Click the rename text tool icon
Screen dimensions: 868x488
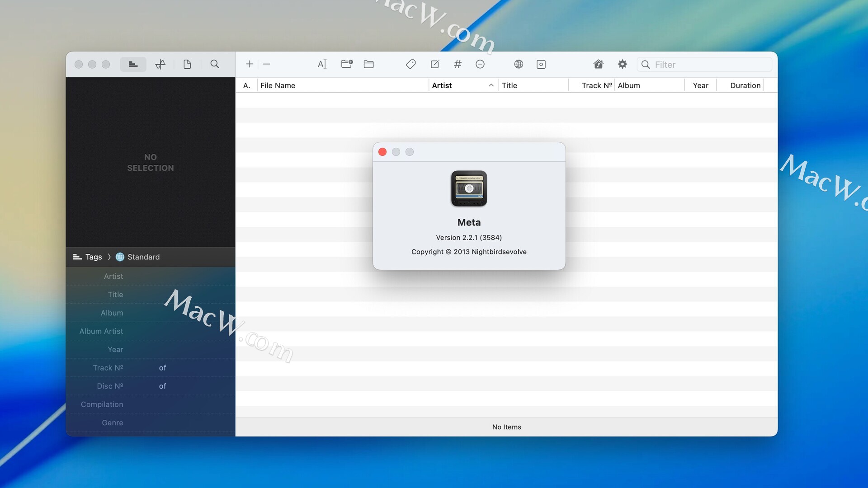tap(322, 64)
